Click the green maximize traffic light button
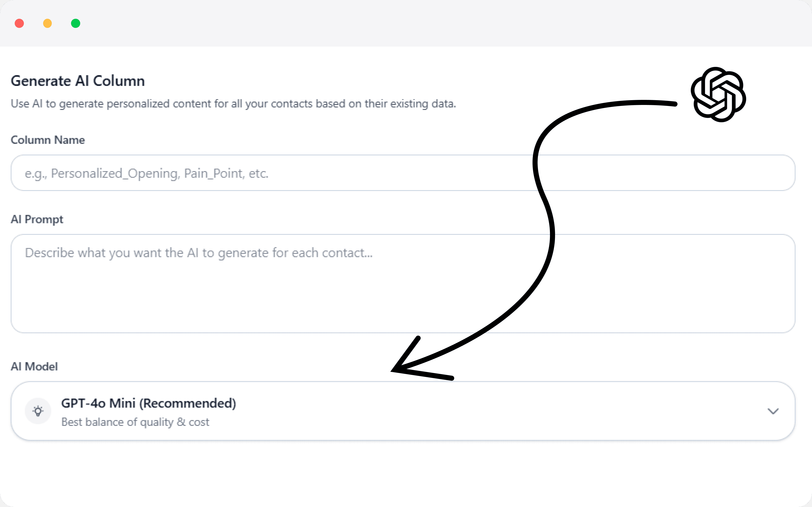Screen dimensions: 812x507 76,23
